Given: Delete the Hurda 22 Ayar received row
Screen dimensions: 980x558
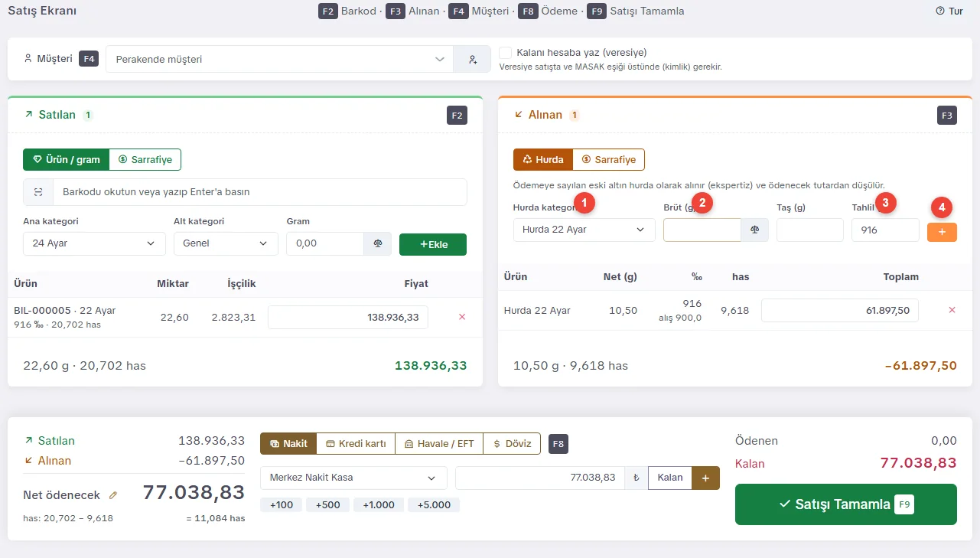Looking at the screenshot, I should click(952, 310).
